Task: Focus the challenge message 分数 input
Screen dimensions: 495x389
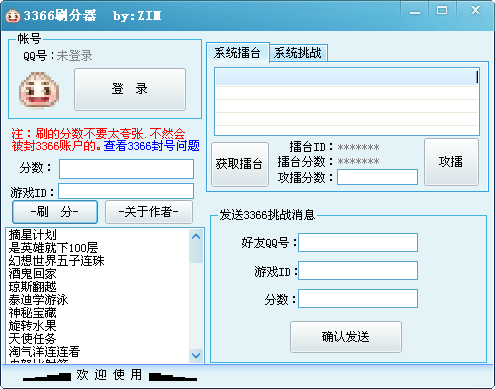Action: coord(358,299)
